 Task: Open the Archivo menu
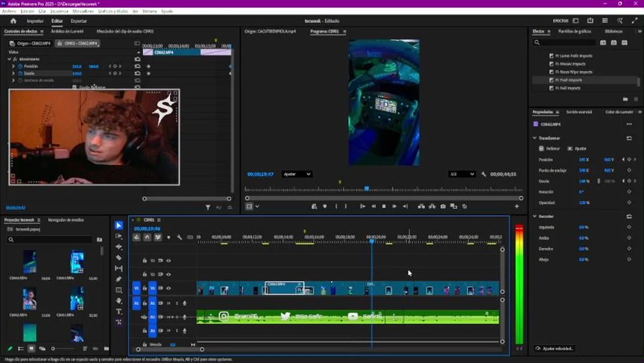9,11
